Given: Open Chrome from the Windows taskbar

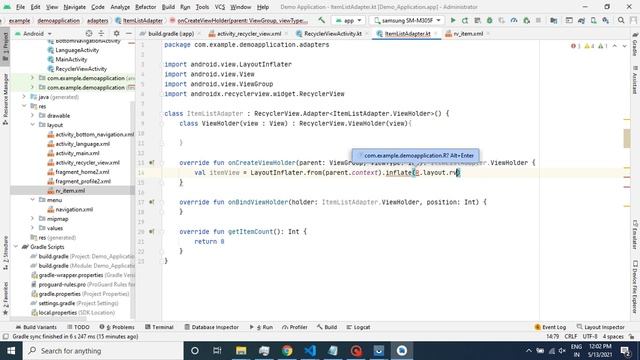Looking at the screenshot, I should point(287,351).
